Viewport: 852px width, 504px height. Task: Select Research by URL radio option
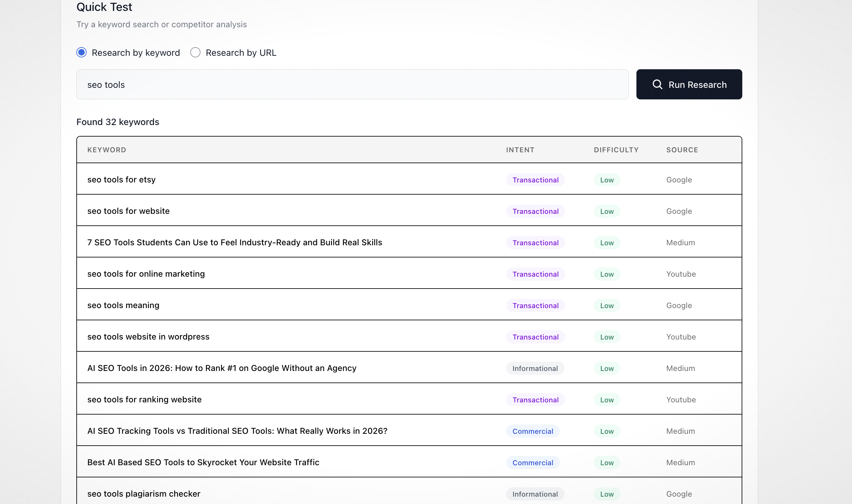(195, 52)
